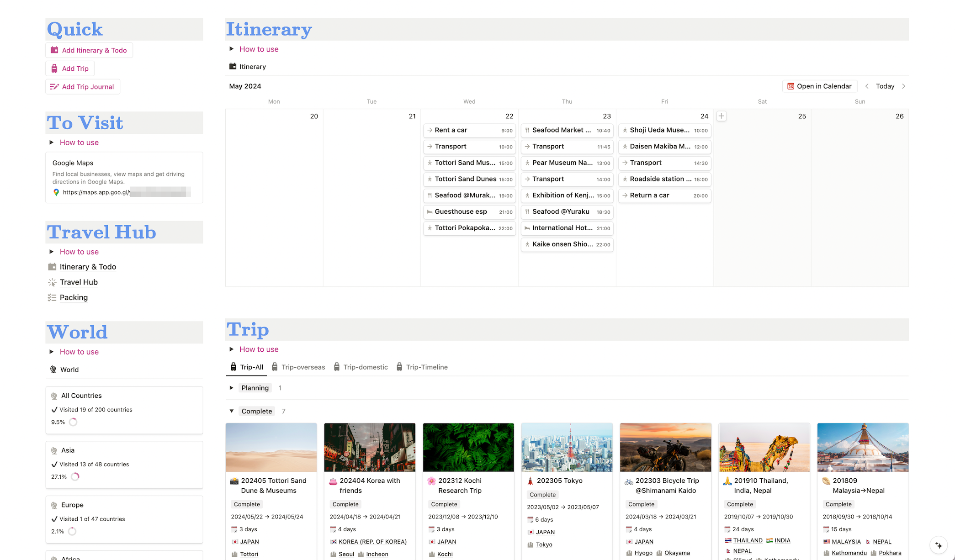Click Open in Calendar button

[820, 86]
